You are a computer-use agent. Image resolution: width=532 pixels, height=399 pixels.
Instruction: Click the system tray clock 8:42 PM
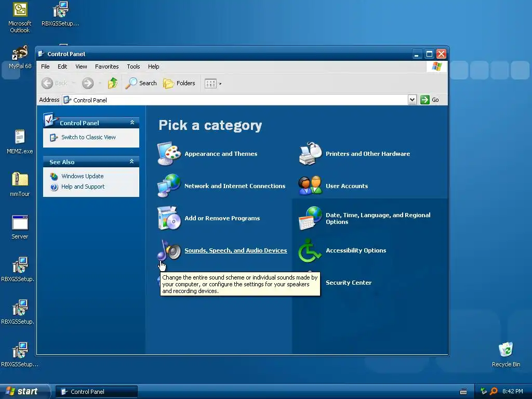coord(513,391)
